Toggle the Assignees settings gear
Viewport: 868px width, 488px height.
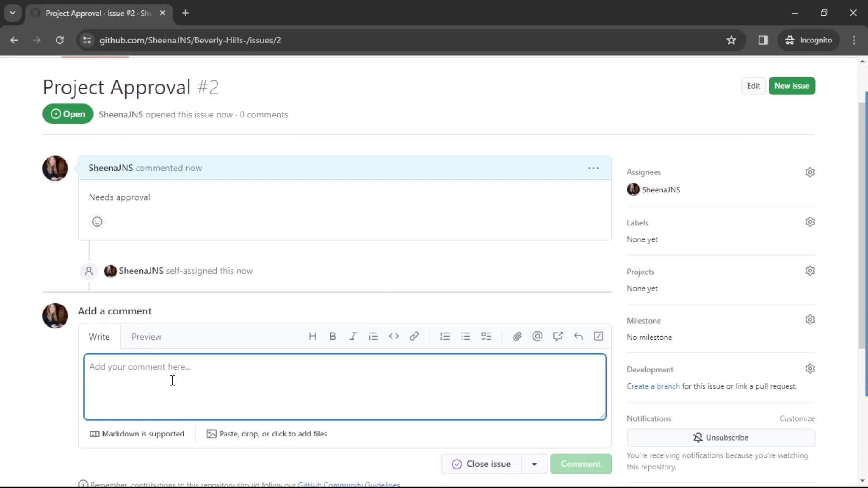[810, 172]
